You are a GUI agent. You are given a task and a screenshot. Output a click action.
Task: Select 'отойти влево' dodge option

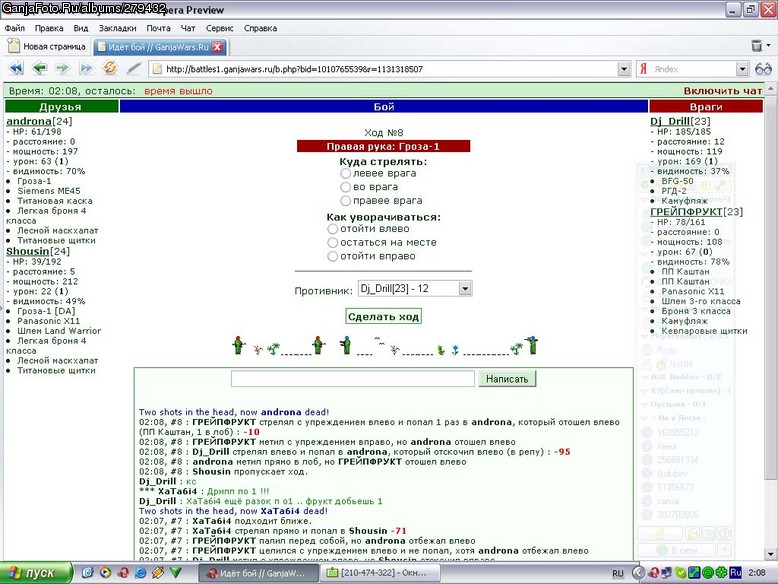tap(332, 229)
